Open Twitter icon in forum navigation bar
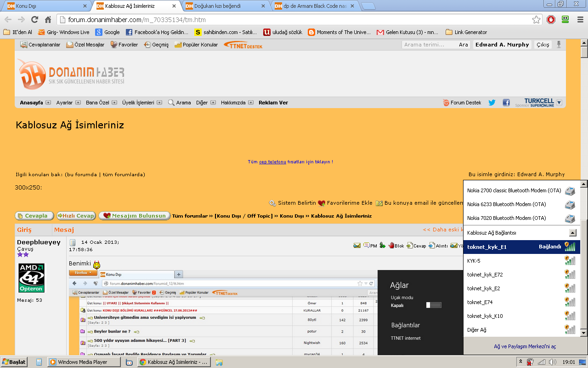This screenshot has height=368, width=588. pyautogui.click(x=492, y=103)
